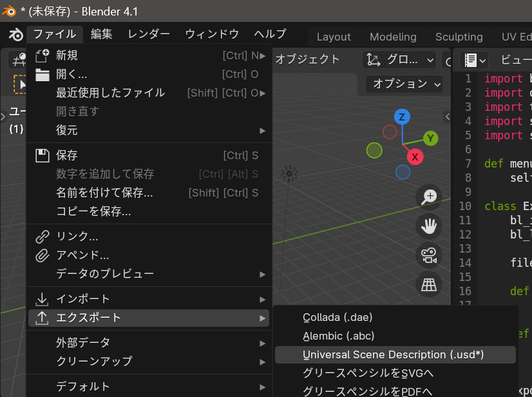Image resolution: width=532 pixels, height=397 pixels.
Task: Click line 7 def keyword
Action: [x=493, y=163]
